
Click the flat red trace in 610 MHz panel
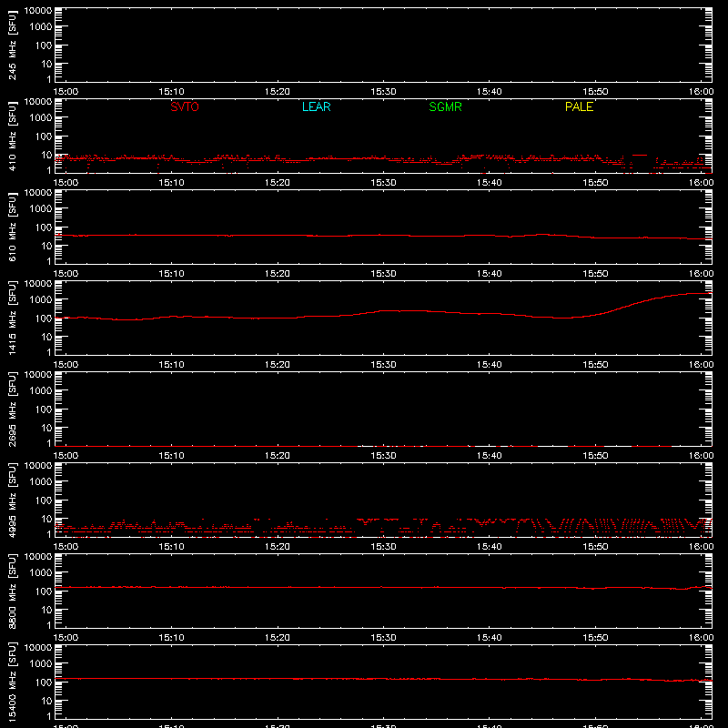tap(383, 236)
